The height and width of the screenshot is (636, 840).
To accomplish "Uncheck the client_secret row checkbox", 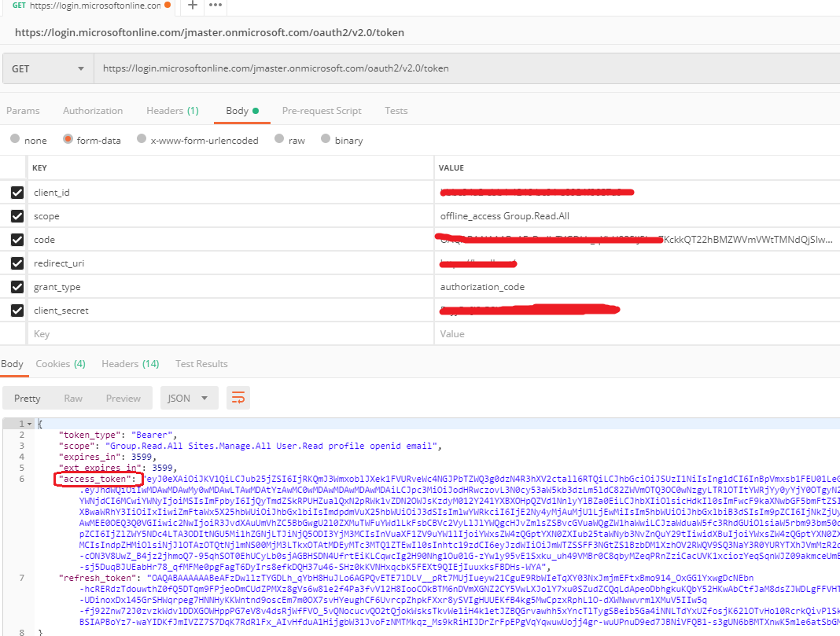I will (17, 310).
